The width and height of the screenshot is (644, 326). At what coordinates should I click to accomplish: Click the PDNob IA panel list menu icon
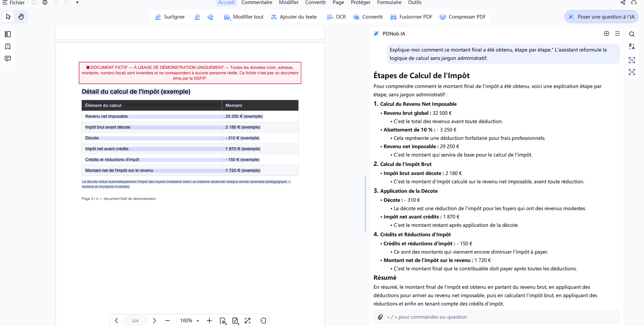click(x=617, y=33)
